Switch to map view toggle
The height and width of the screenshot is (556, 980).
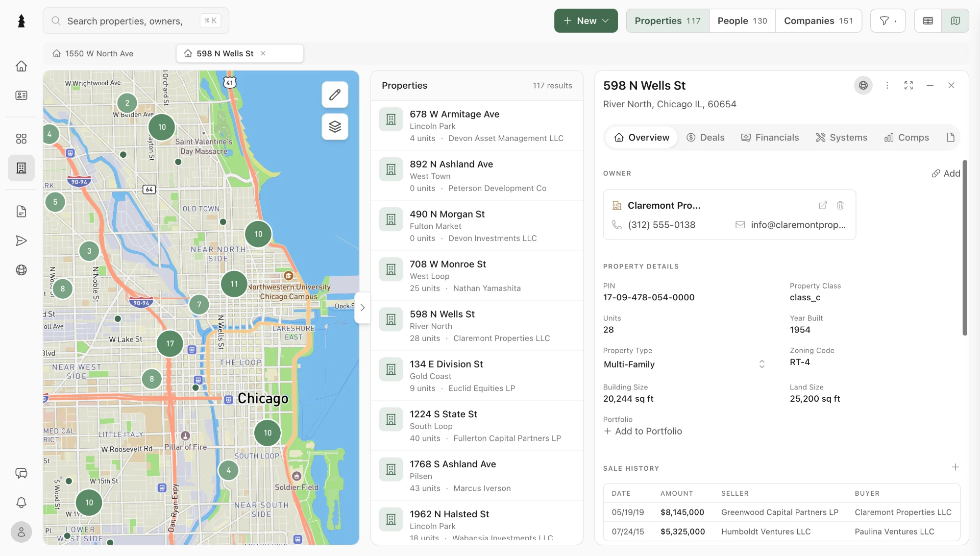pos(955,21)
